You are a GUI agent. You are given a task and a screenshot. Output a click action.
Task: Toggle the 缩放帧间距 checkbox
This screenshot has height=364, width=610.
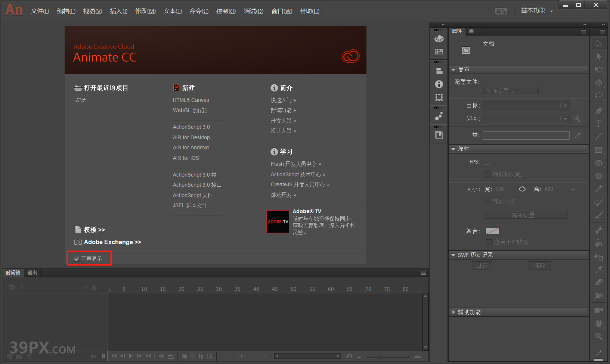487,174
